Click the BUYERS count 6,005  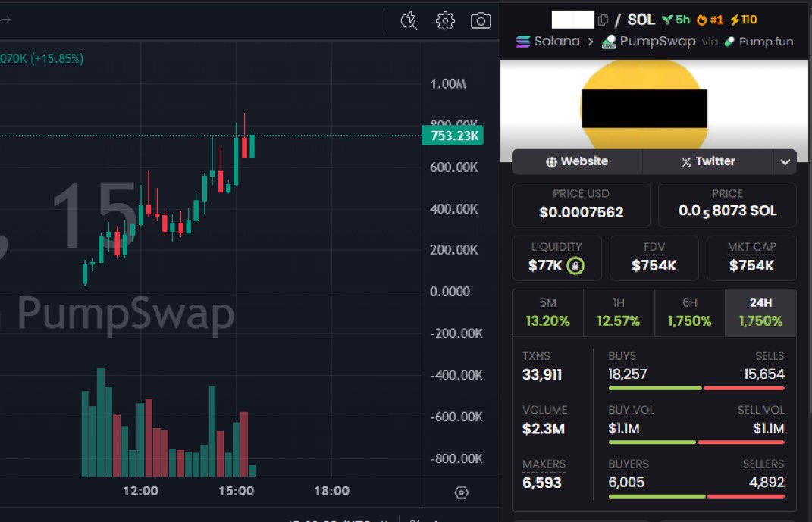[x=626, y=482]
